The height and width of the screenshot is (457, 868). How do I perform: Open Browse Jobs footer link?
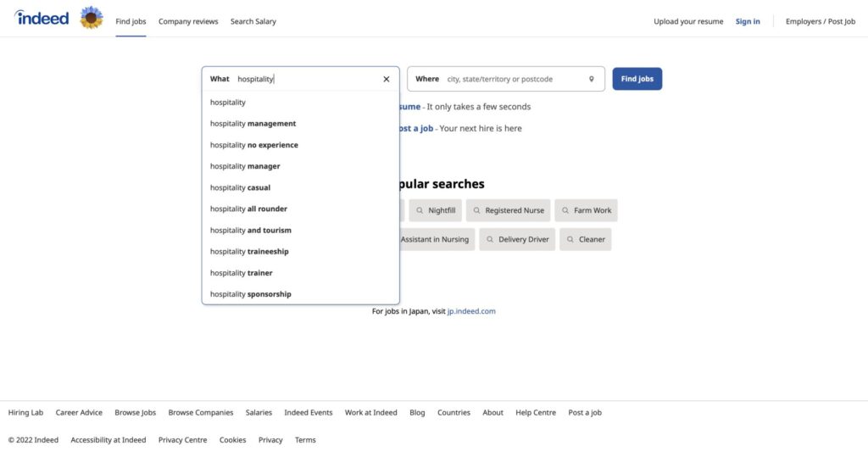135,413
